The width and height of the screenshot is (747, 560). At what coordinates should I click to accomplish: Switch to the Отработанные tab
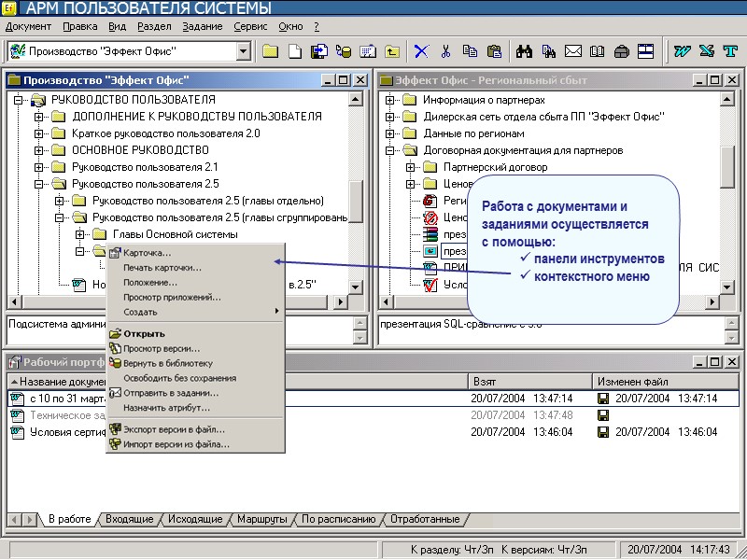pyautogui.click(x=425, y=519)
